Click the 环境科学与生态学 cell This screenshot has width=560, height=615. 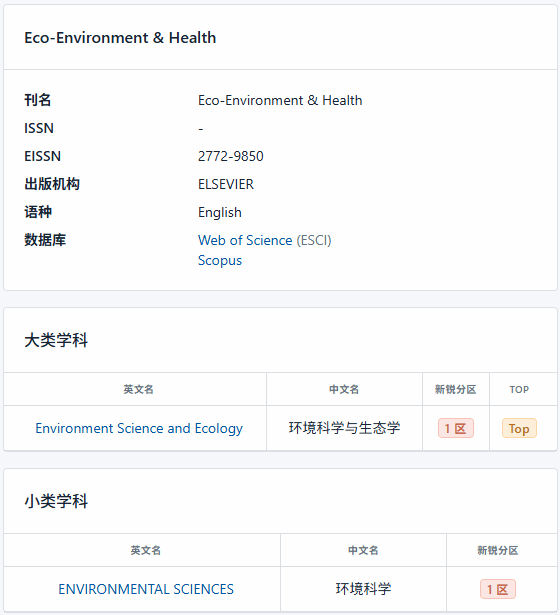point(344,428)
